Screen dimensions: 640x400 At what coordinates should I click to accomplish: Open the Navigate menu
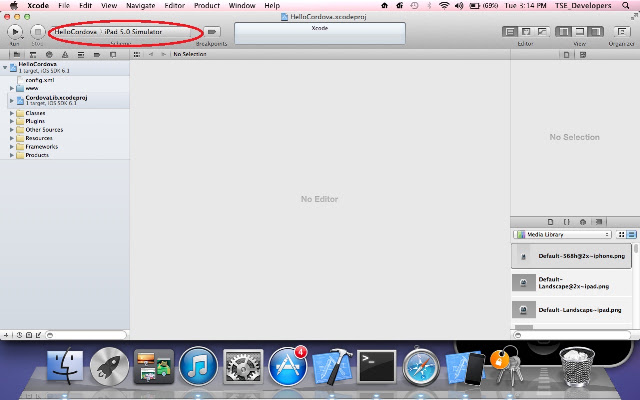tap(140, 6)
